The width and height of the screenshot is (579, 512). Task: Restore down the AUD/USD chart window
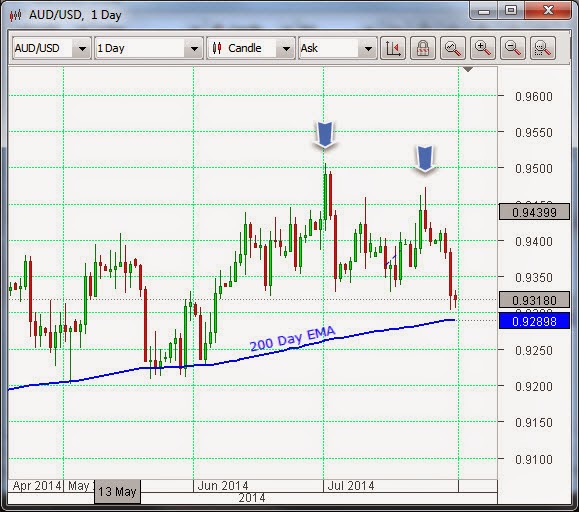[x=511, y=11]
